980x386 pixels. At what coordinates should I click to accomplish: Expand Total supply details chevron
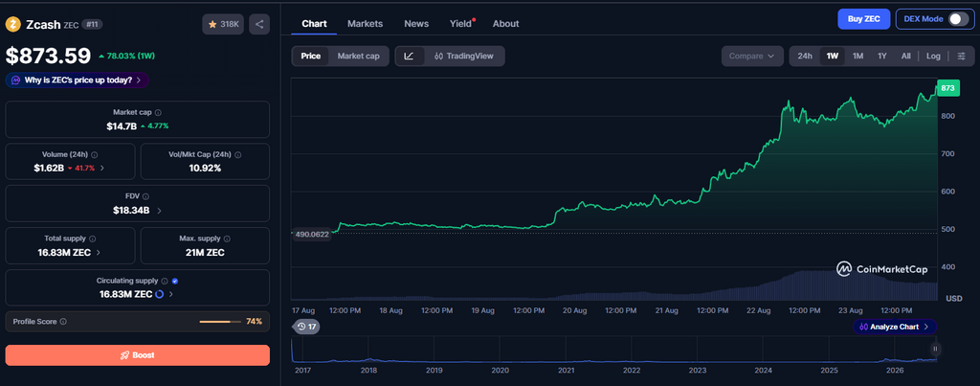[99, 253]
